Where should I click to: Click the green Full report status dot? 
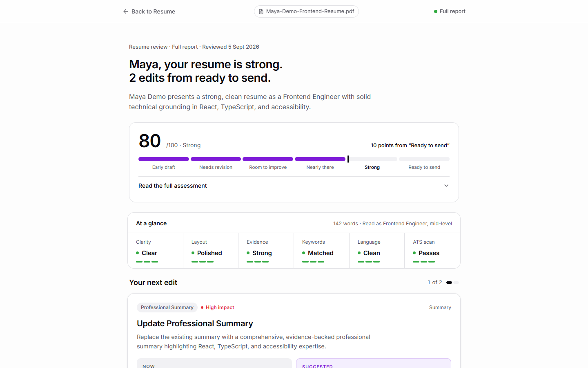pyautogui.click(x=436, y=11)
